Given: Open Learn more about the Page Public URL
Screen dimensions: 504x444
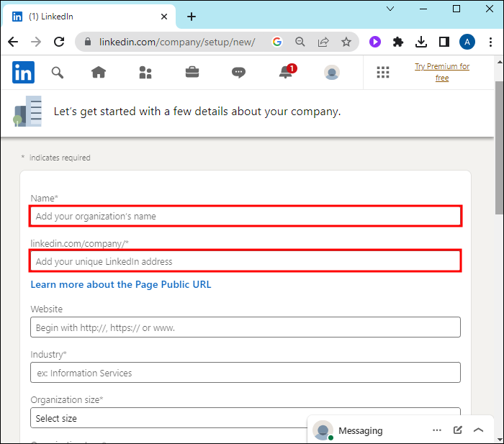Looking at the screenshot, I should (121, 284).
